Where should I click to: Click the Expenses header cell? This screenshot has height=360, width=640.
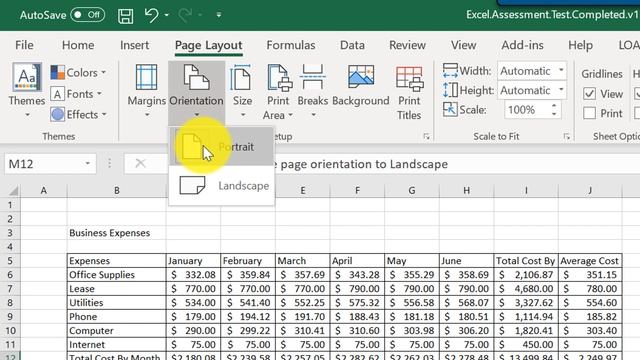pyautogui.click(x=117, y=261)
